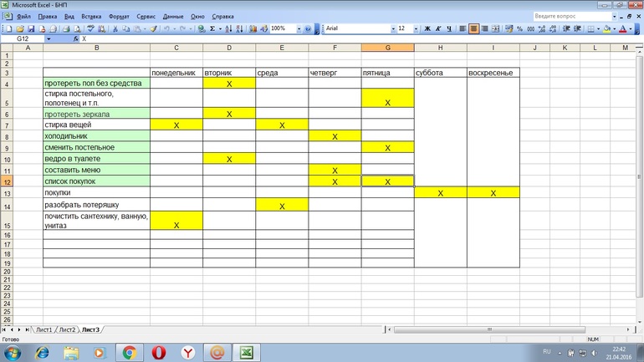Click the Percent Style icon

pos(519,28)
